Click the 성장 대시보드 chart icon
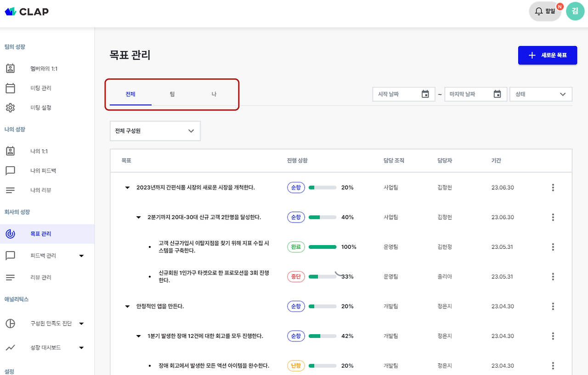 pos(10,347)
